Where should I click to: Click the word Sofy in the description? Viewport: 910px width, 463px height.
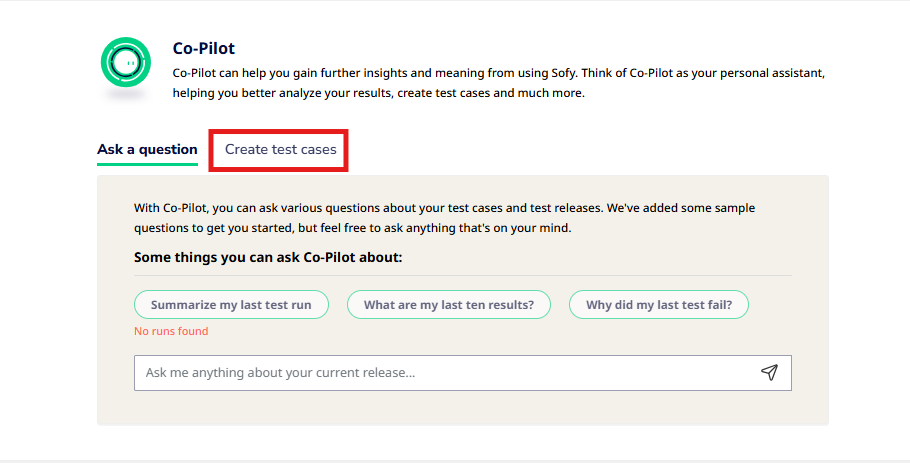click(563, 73)
